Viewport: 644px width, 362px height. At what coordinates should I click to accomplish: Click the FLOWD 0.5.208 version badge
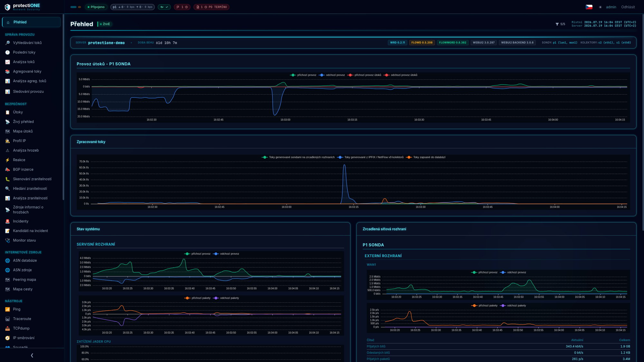coord(422,42)
